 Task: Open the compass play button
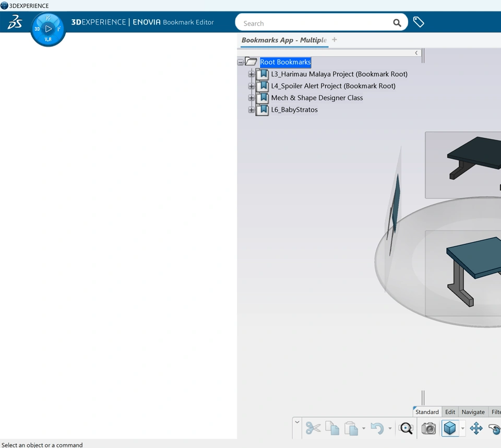pos(48,29)
